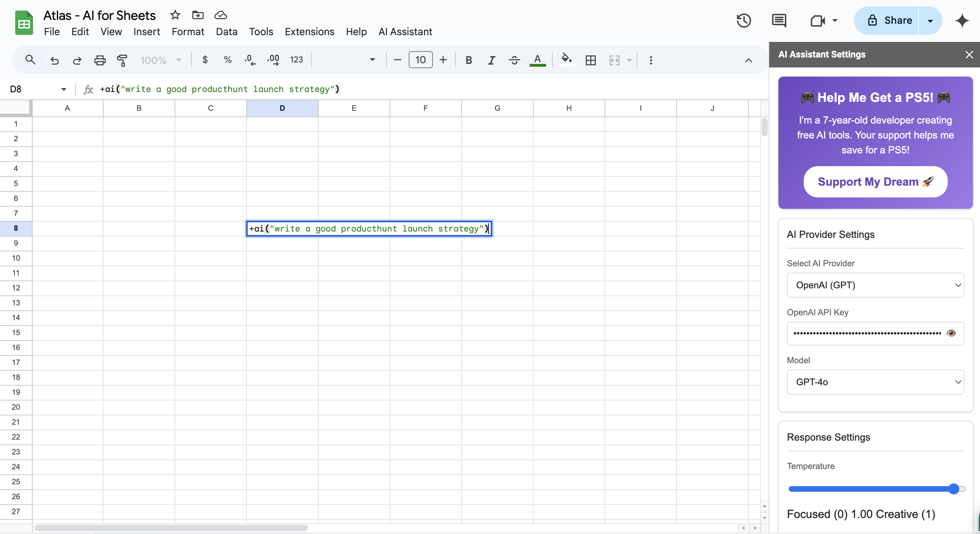Viewport: 980px width, 534px height.
Task: Click the Support My Dream button
Action: point(875,182)
